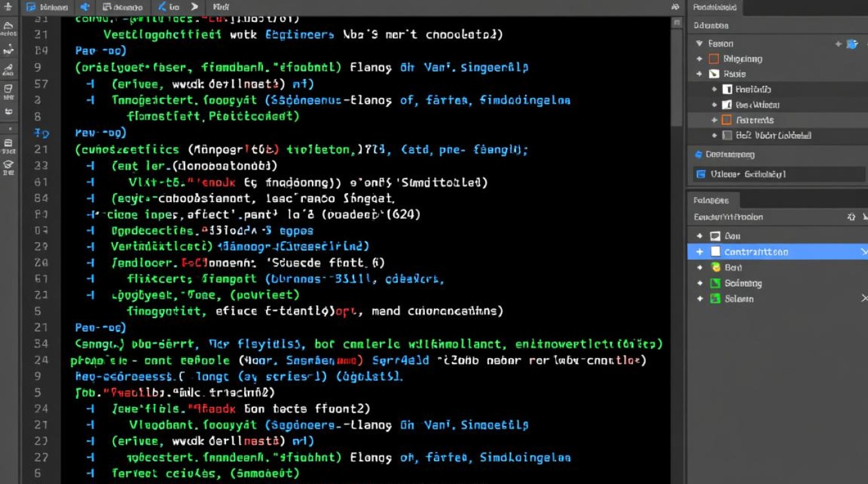Expand the lower panel row with the monitor icon

tap(699, 236)
